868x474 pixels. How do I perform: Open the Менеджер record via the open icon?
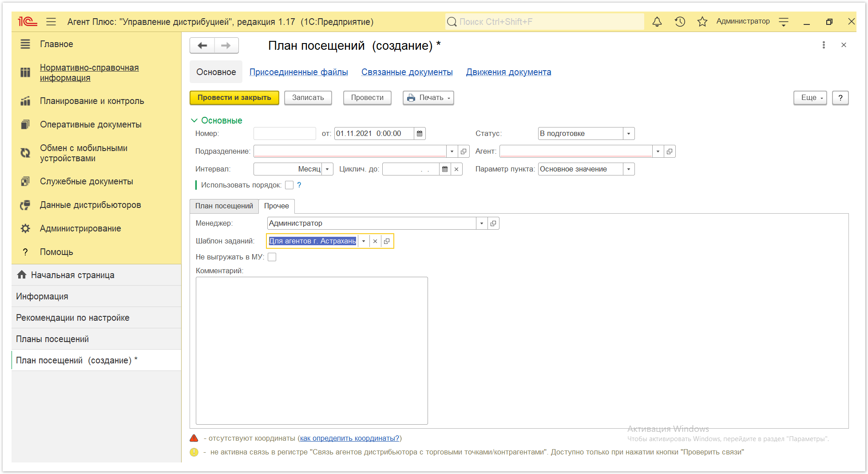pyautogui.click(x=493, y=223)
